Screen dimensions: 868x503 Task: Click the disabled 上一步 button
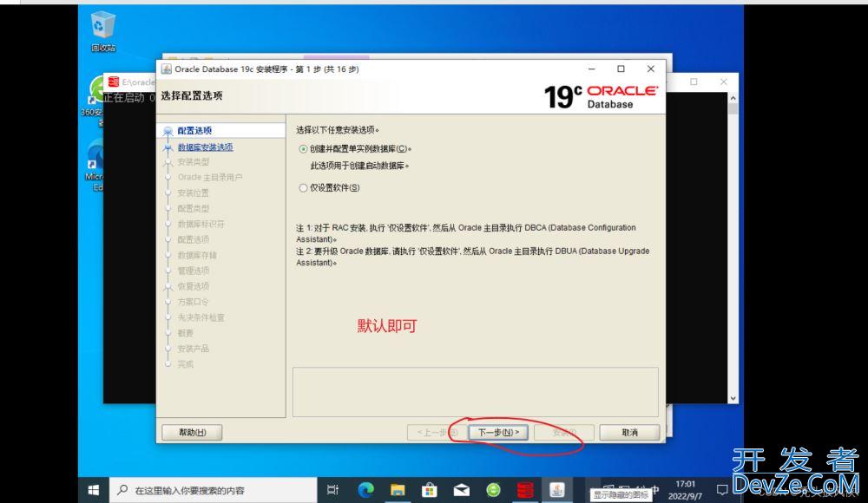437,432
